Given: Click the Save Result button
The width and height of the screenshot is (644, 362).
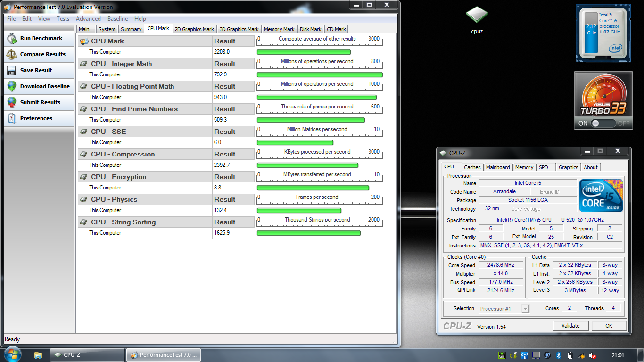Looking at the screenshot, I should pos(39,71).
